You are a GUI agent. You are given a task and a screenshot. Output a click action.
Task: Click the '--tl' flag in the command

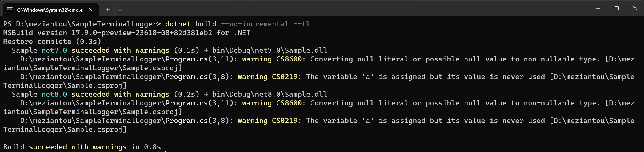[302, 24]
